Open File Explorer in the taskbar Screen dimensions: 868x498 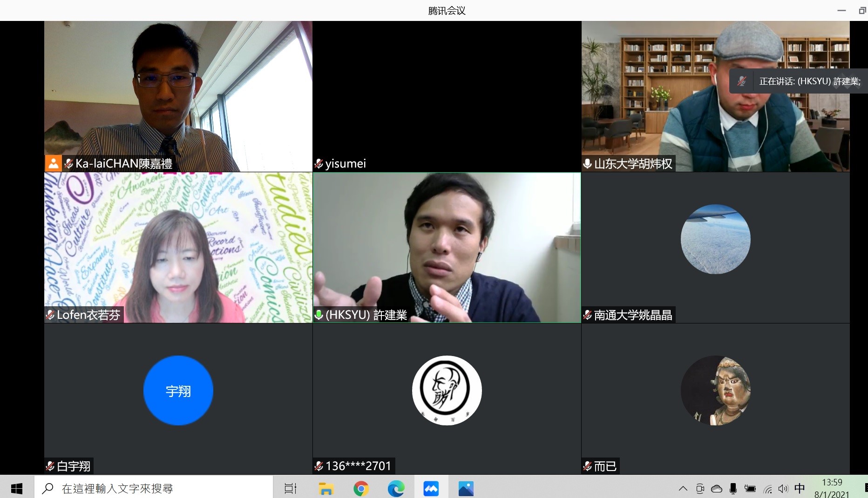[x=326, y=488]
